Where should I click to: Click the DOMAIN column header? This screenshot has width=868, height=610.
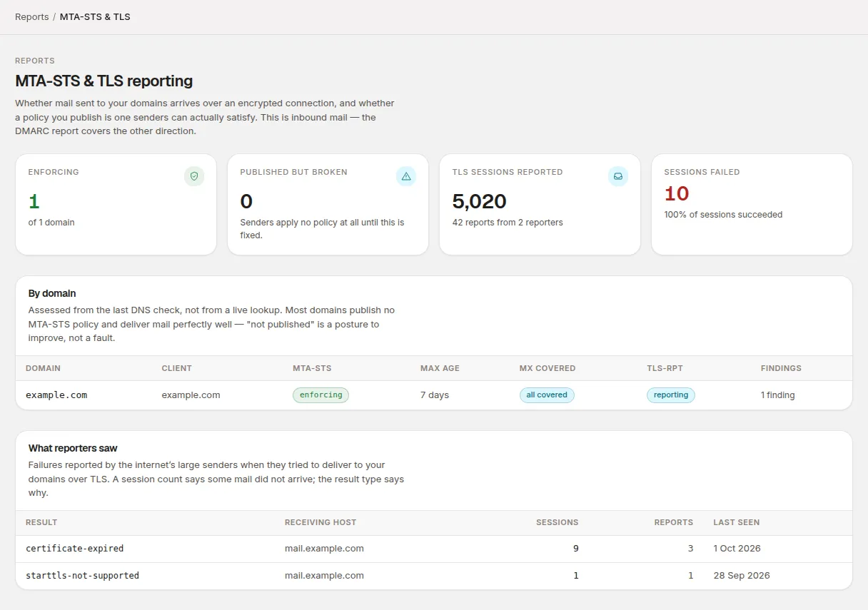point(43,368)
